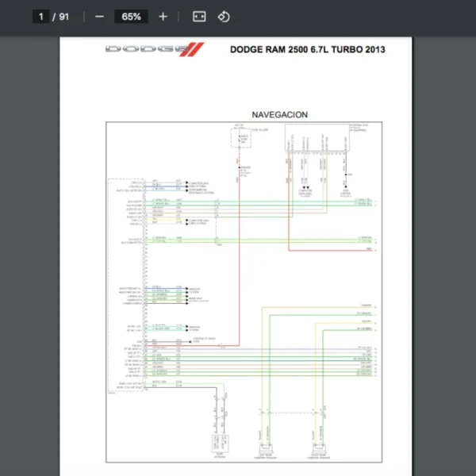Viewport: 476px width, 476px height.
Task: Select the DODGE RAM 2500 6.7L title text
Action: [x=307, y=50]
